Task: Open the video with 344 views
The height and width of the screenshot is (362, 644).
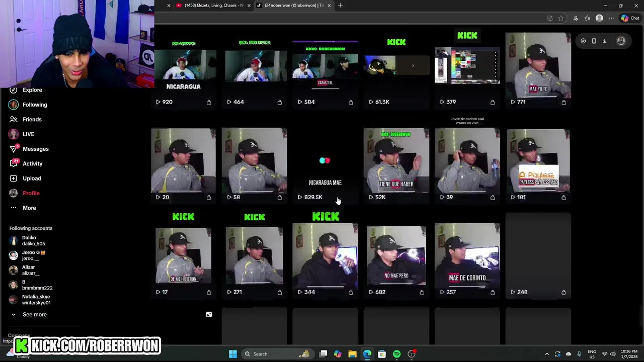Action: click(326, 255)
